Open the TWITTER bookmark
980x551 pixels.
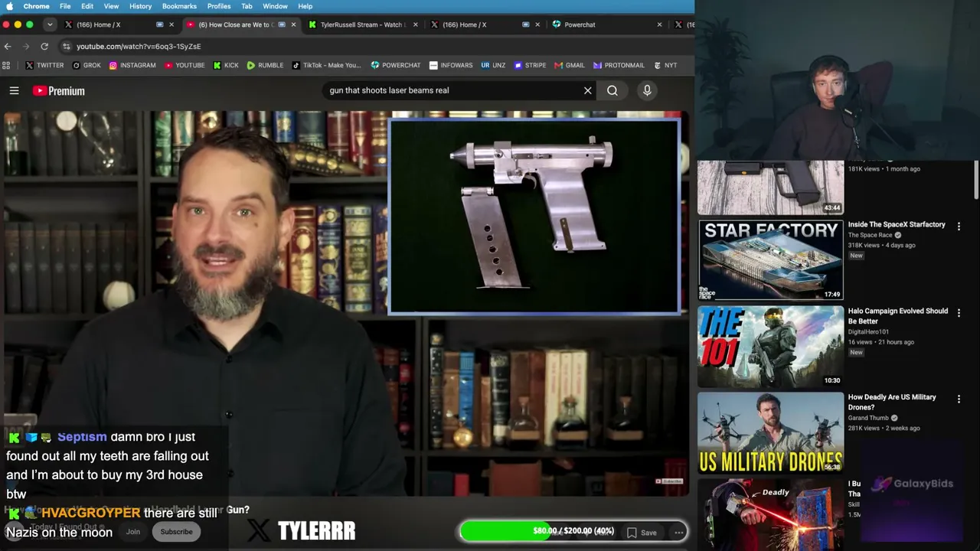point(44,65)
